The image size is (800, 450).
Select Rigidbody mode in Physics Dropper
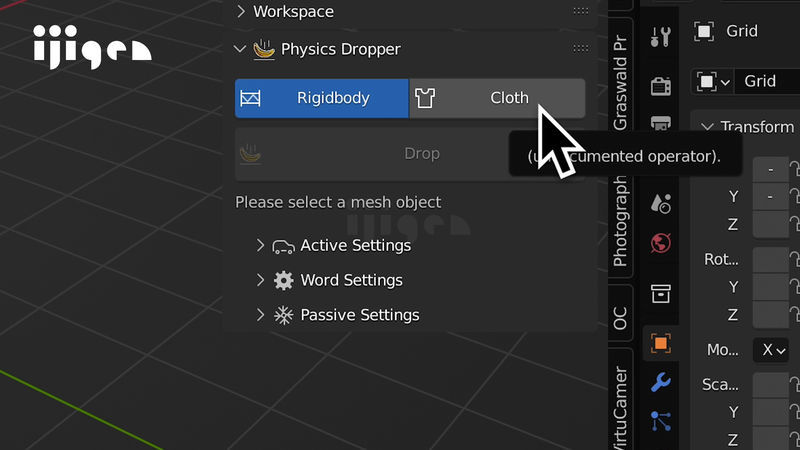click(x=321, y=98)
